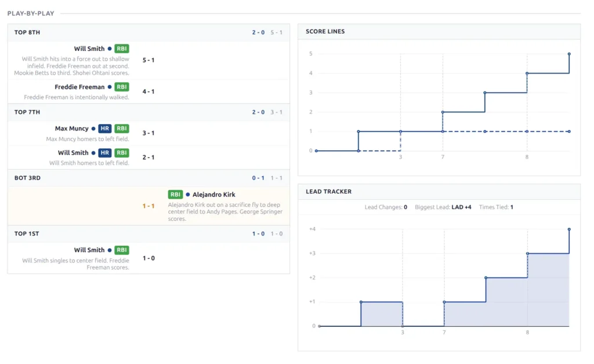
Task: Open Freddie Freeman's player link
Action: (79, 87)
